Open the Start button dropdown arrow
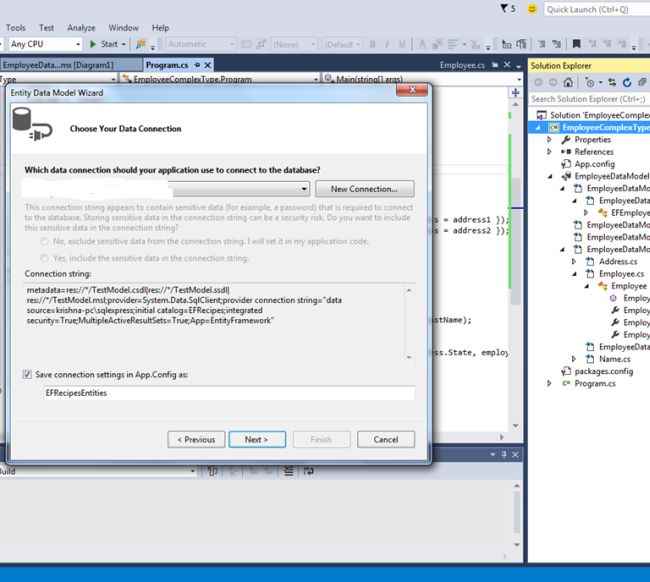Viewport: 650px width, 582px height. 124,44
